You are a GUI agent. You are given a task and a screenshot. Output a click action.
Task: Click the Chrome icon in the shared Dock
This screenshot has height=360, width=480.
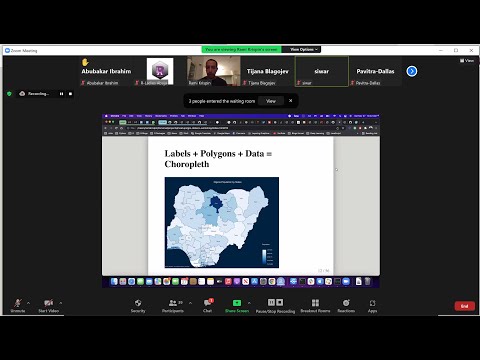pyautogui.click(x=272, y=281)
